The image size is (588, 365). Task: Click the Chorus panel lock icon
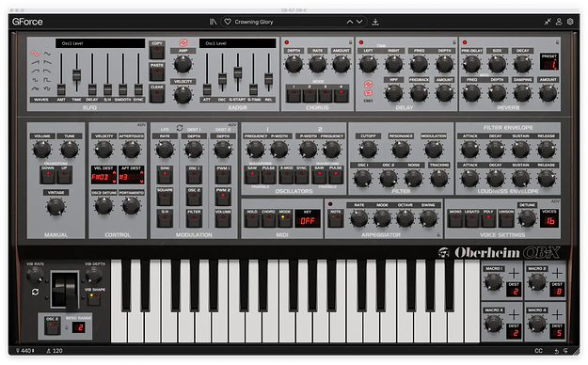coord(351,42)
